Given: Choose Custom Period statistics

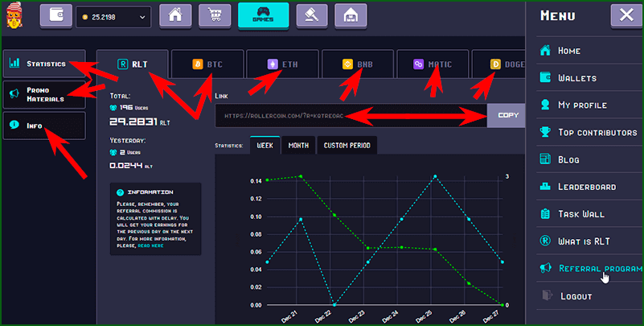Looking at the screenshot, I should (347, 146).
